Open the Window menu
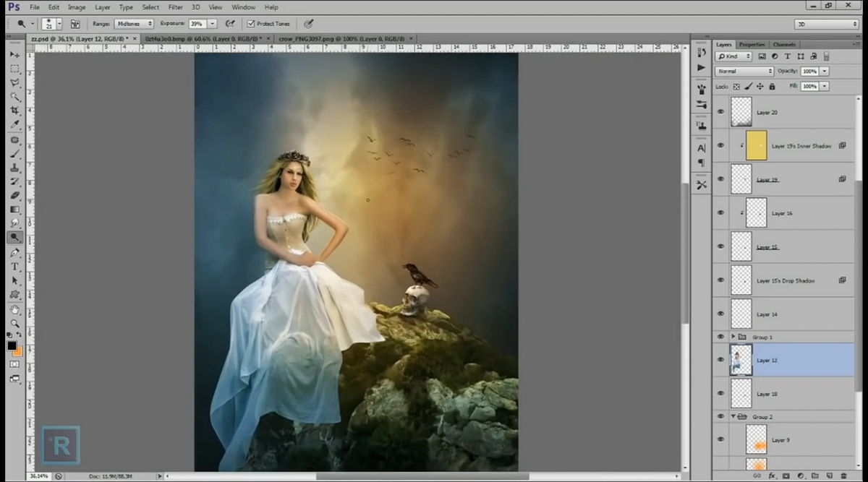 [x=243, y=7]
